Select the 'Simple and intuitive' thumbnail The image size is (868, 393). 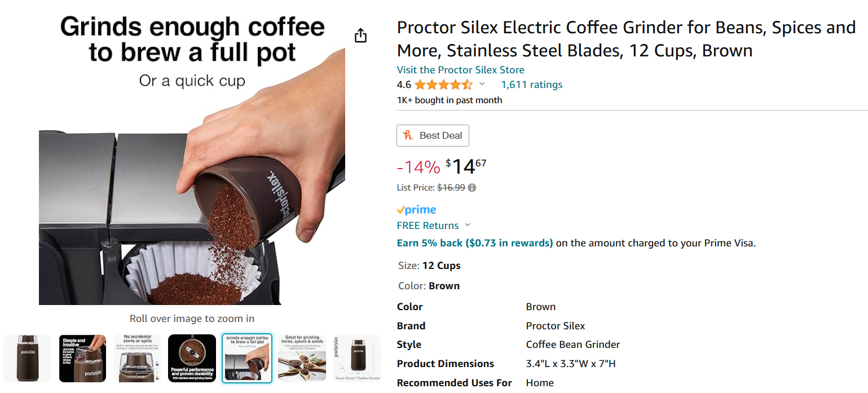(x=82, y=359)
